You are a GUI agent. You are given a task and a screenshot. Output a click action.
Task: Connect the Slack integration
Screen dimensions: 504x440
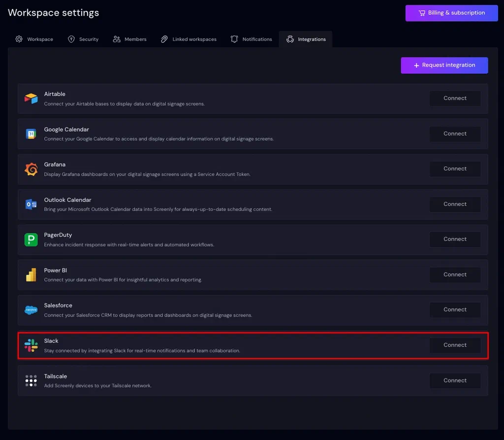(x=455, y=345)
